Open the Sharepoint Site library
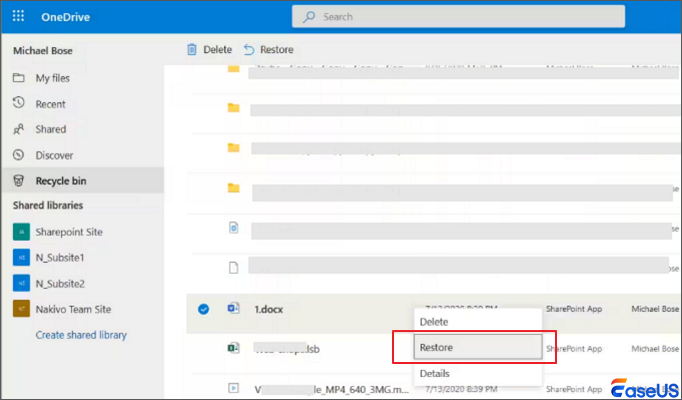The height and width of the screenshot is (400, 682). [69, 232]
